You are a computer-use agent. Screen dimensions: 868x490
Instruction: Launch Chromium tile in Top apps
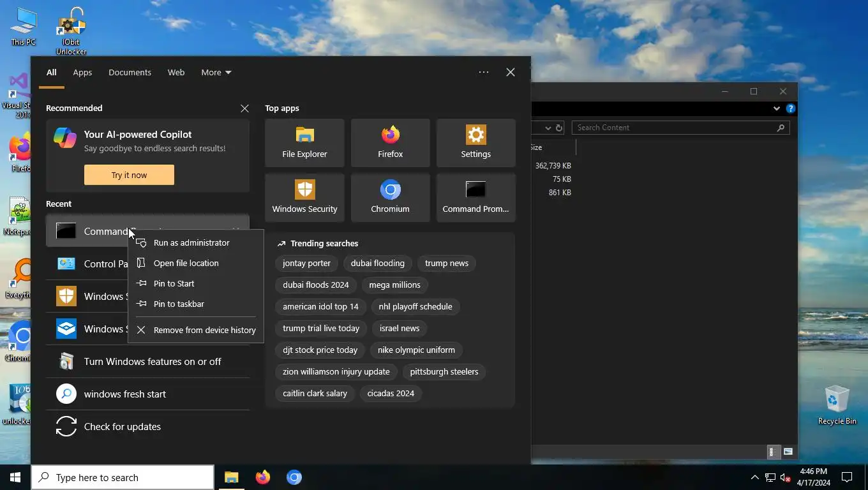pos(390,198)
